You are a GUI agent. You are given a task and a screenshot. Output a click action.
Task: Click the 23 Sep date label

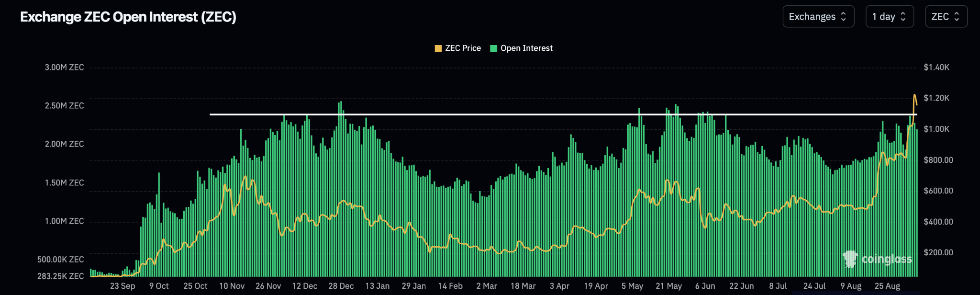pos(122,286)
